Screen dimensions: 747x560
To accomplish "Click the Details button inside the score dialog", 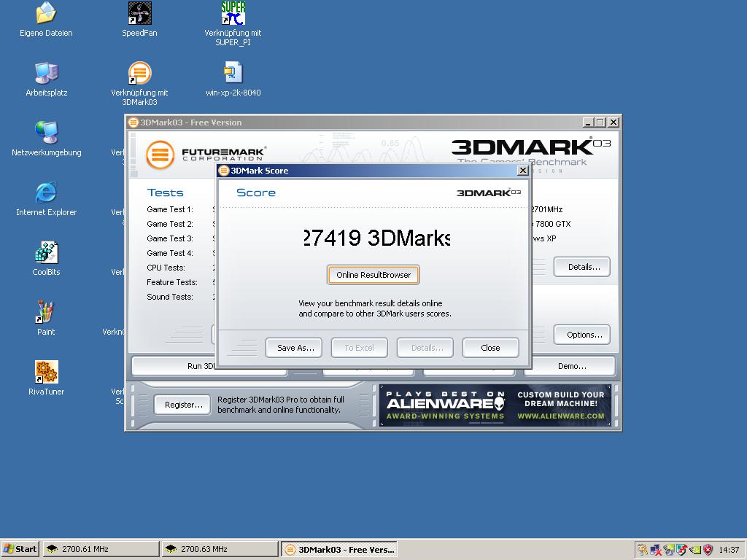I will (425, 348).
